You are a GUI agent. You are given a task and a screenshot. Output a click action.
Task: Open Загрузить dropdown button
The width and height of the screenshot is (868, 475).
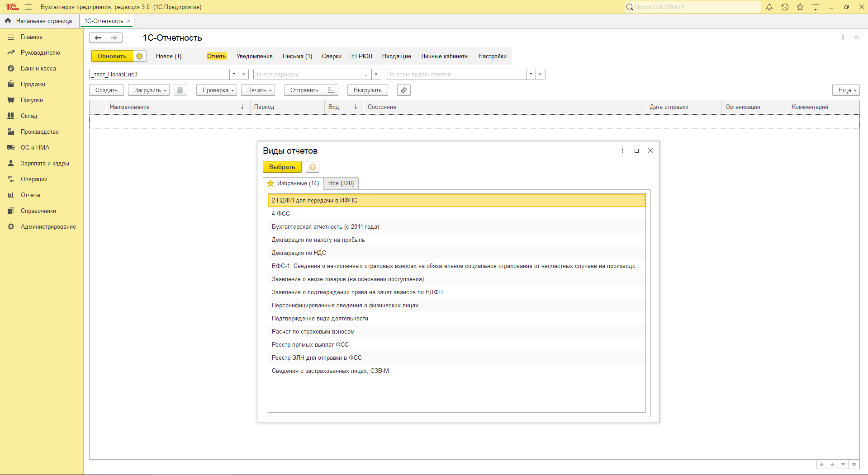149,90
